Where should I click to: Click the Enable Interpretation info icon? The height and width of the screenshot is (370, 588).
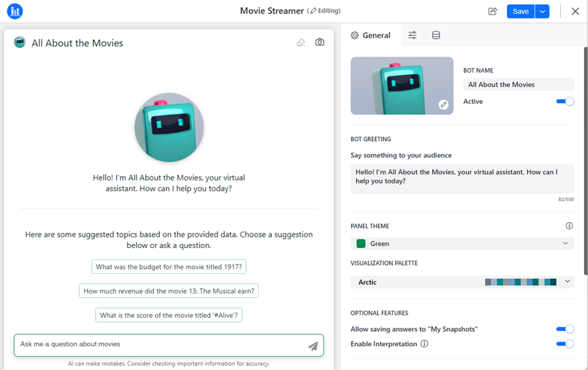coord(424,344)
